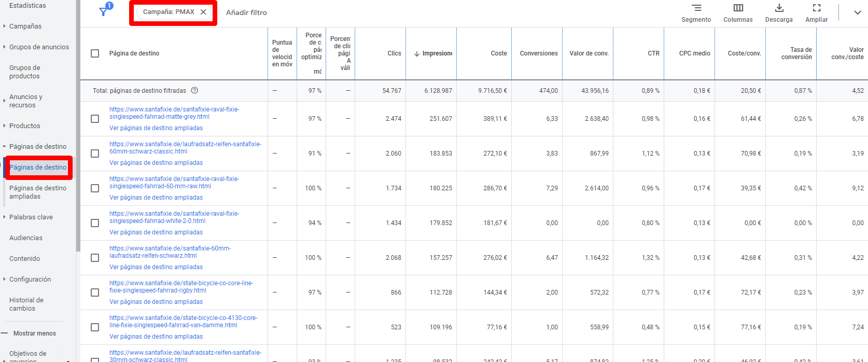The height and width of the screenshot is (362, 868).
Task: Open Historial de cambios
Action: (26, 304)
